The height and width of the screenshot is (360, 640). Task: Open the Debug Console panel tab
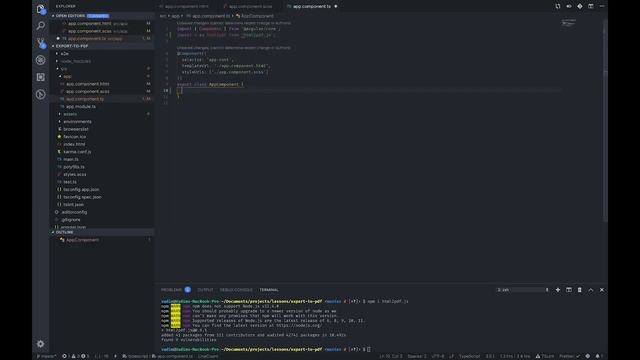(236, 290)
